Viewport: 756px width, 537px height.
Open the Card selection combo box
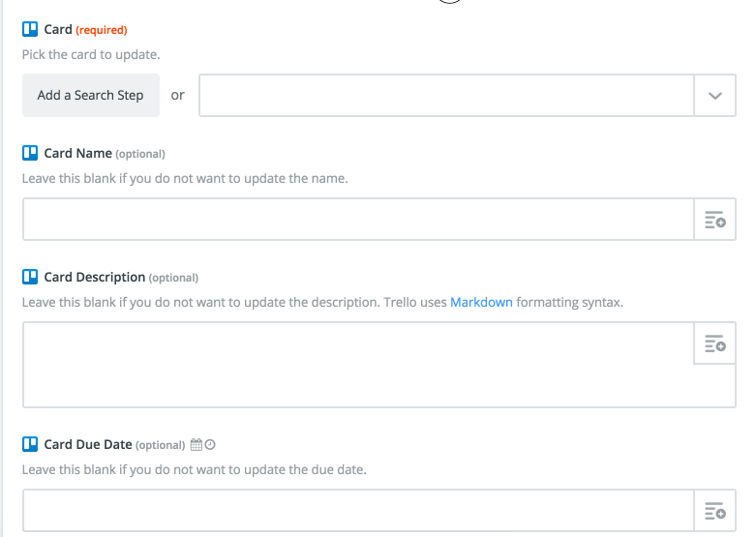pos(468,96)
